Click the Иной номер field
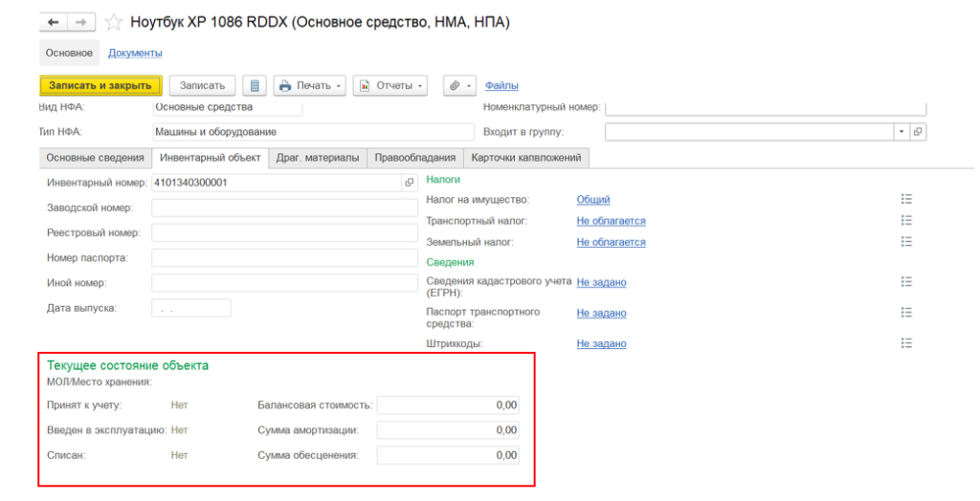Image resolution: width=980 pixels, height=501 pixels. tap(284, 282)
